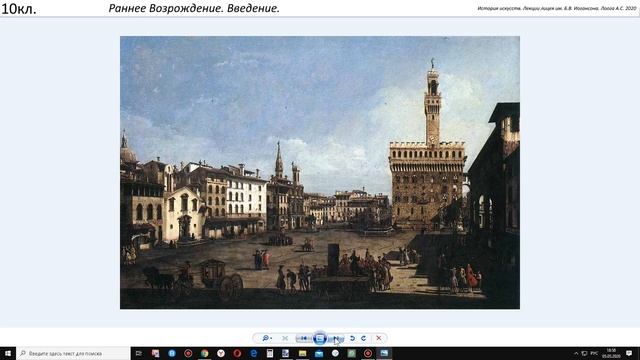This screenshot has width=640, height=360.
Task: Launch Google Chrome from the taskbar
Action: 204,353
